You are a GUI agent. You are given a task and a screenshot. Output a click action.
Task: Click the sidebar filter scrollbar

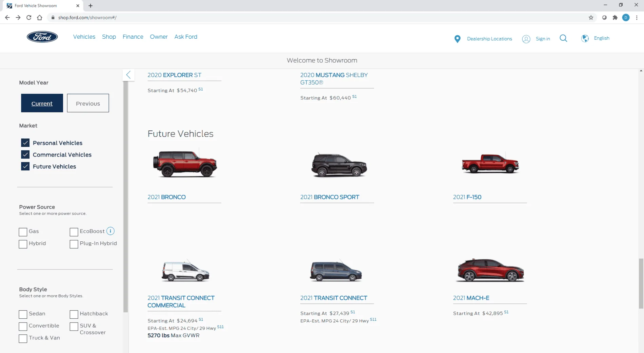coord(125,197)
